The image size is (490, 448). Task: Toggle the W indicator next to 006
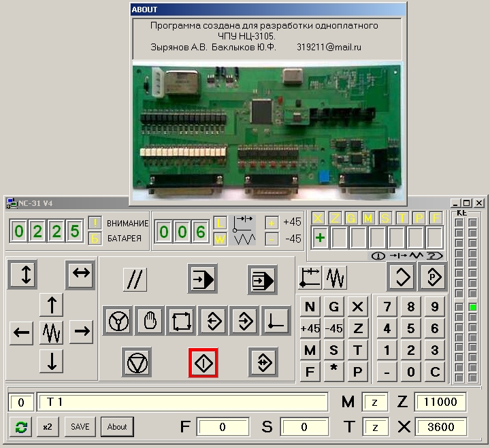pyautogui.click(x=220, y=239)
